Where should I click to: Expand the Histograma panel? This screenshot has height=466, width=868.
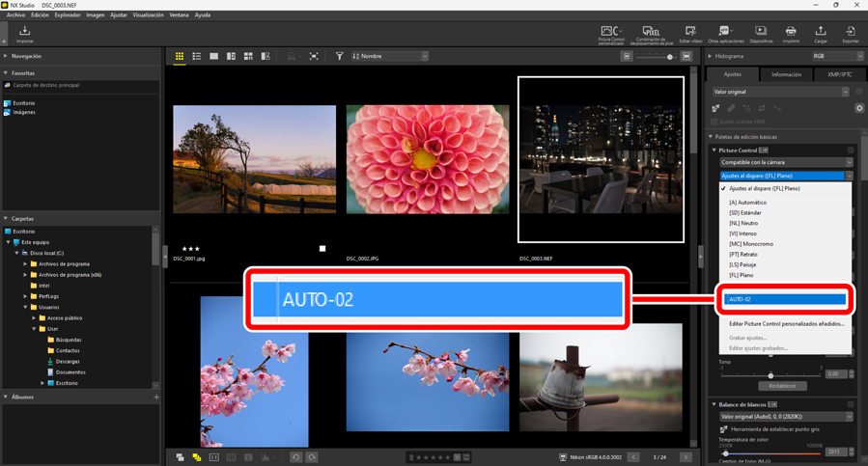tap(712, 57)
